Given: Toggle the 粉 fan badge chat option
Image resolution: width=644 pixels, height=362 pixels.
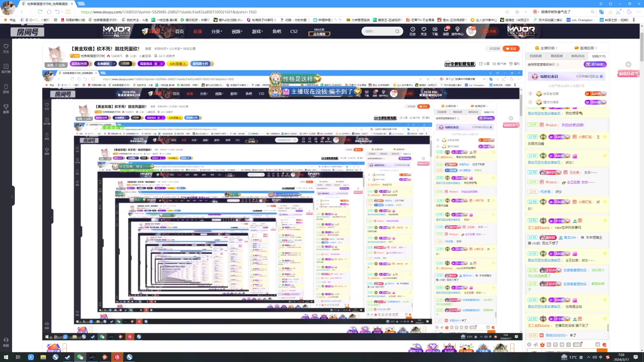Looking at the screenshot, I should click(x=549, y=345).
